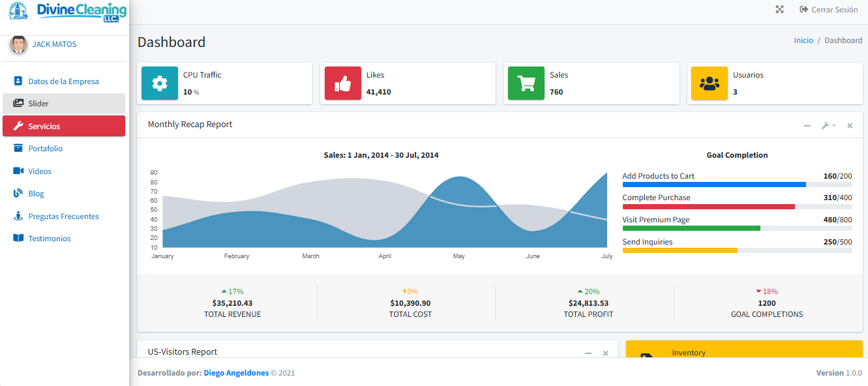868x386 pixels.
Task: Open wrench dropdown in Monthly Recap Report
Action: 828,125
